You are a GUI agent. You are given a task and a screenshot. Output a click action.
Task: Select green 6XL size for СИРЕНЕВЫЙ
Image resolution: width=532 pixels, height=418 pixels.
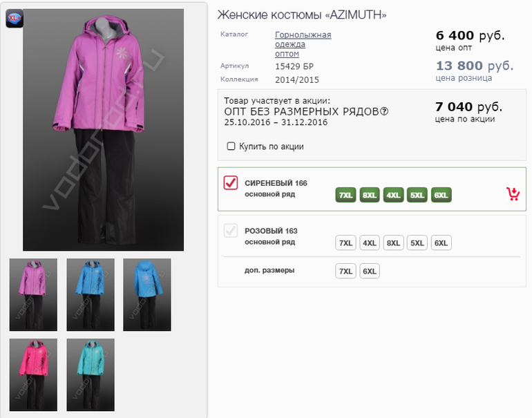(x=441, y=195)
